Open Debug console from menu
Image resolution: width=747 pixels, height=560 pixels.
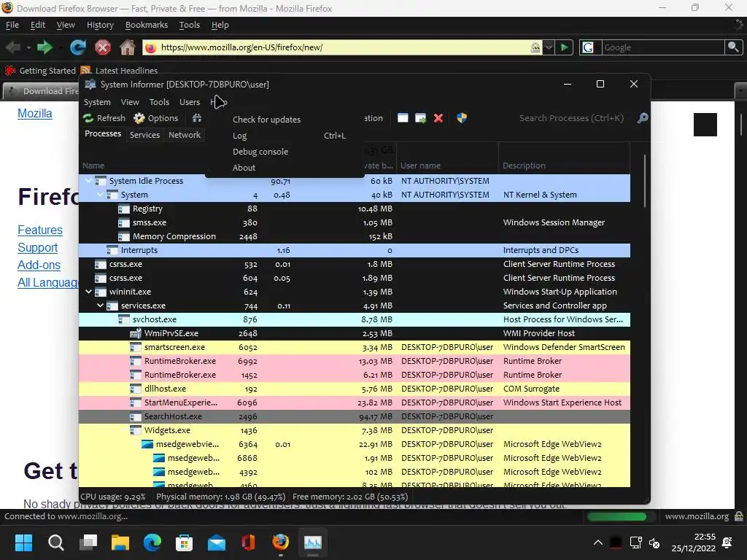[260, 152]
